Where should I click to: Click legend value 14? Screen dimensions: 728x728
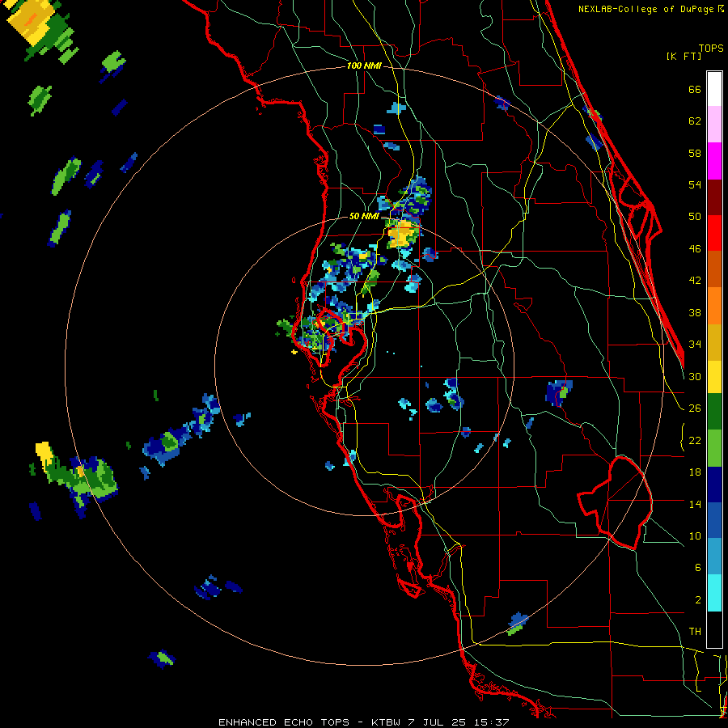click(695, 504)
